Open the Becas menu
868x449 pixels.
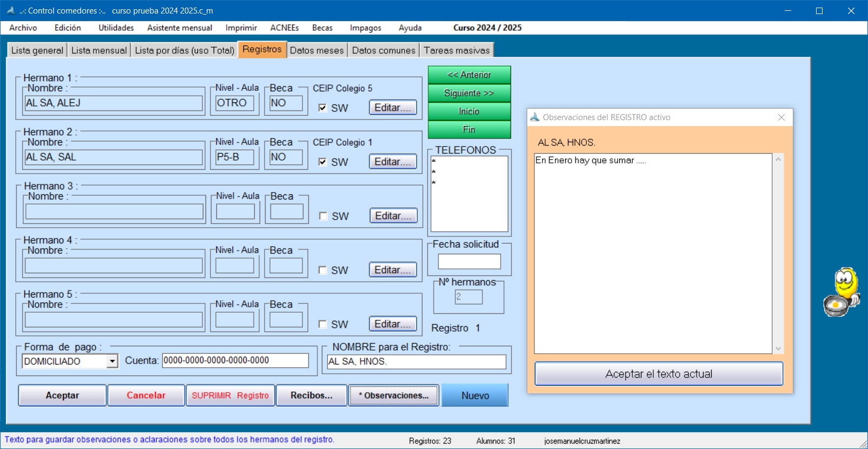[x=322, y=28]
